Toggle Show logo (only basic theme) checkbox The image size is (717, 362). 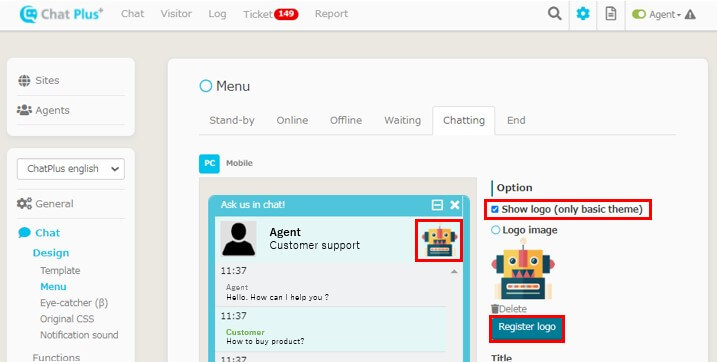point(495,209)
